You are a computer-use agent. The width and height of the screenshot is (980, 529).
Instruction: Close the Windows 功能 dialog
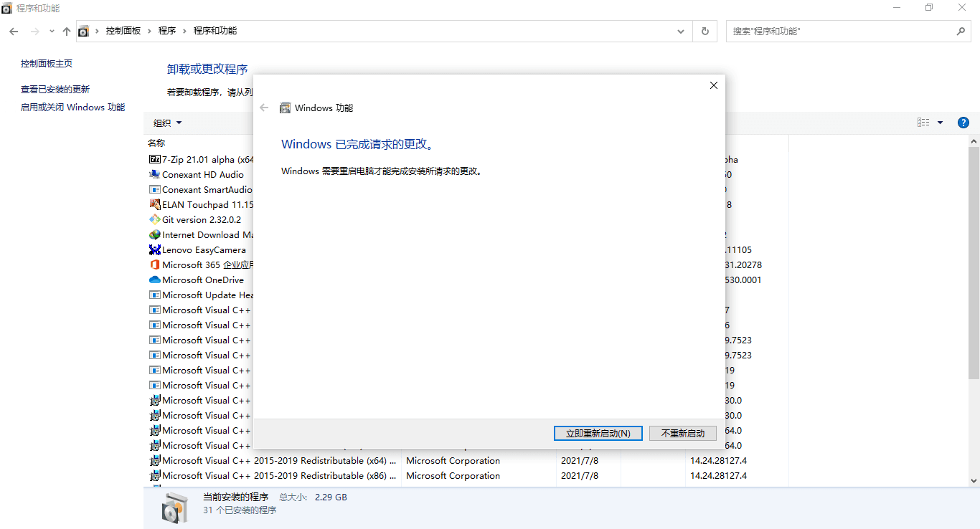(713, 85)
